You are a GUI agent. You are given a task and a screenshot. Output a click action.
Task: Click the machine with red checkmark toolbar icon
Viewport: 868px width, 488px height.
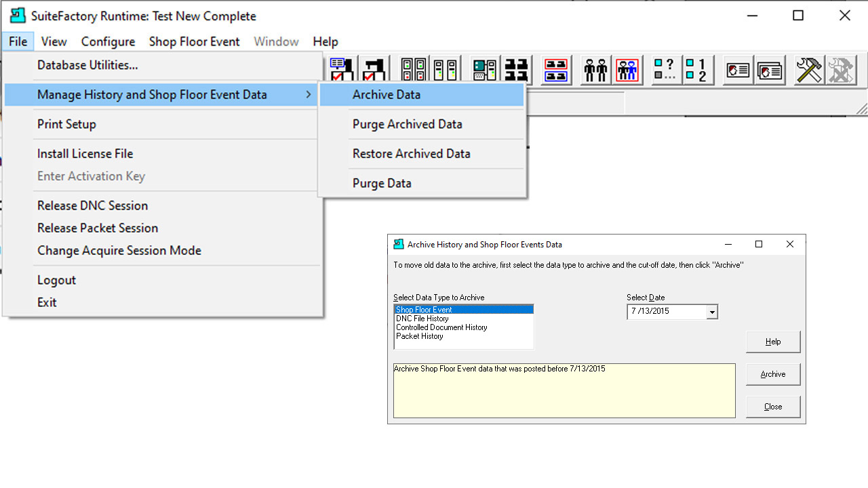click(x=374, y=70)
